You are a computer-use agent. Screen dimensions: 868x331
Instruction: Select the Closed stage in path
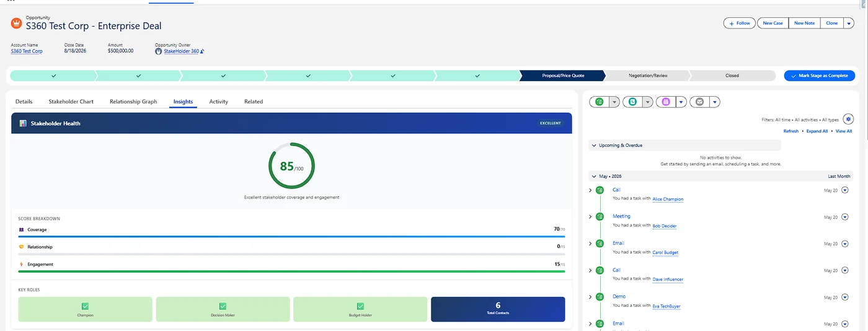(732, 76)
